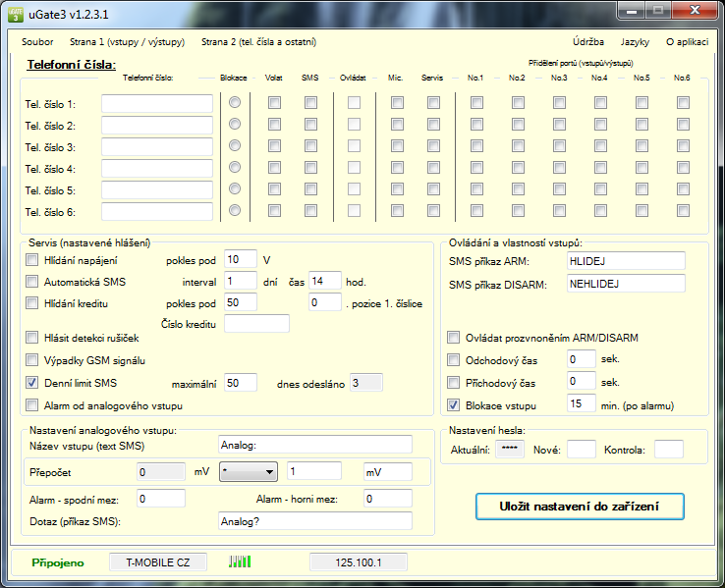The height and width of the screenshot is (588, 725).
Task: Tick Příchodový čas checkbox
Action: pyautogui.click(x=454, y=383)
